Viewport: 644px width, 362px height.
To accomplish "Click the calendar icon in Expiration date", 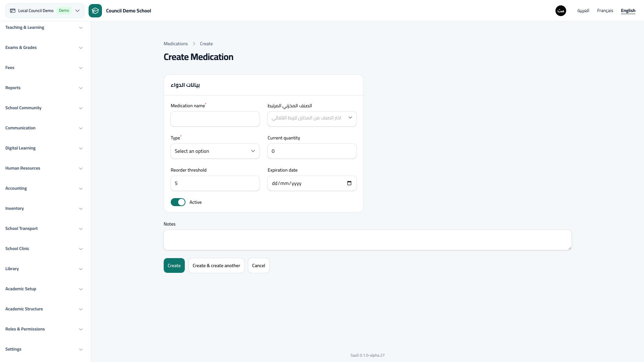I will click(x=349, y=183).
